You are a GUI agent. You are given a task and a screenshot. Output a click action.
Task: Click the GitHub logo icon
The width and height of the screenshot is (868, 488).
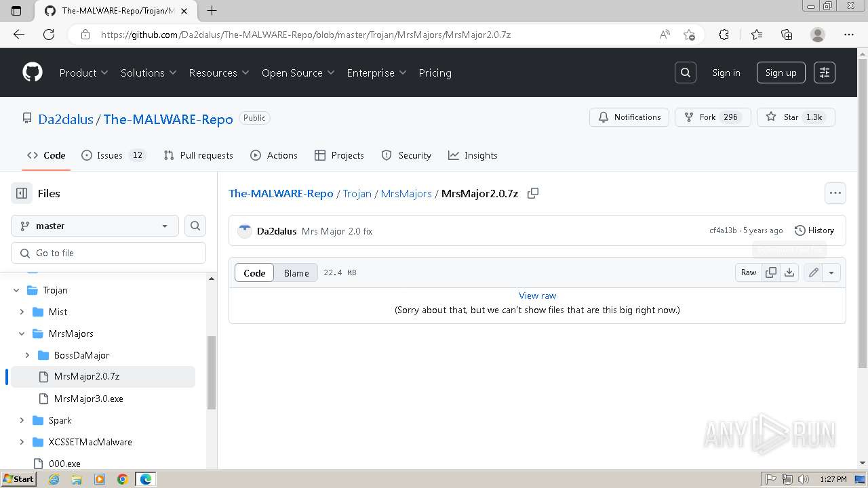click(33, 73)
